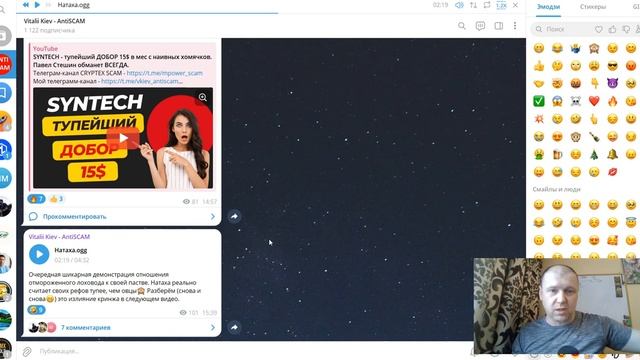Image resolution: width=640 pixels, height=360 pixels.
Task: Open the Vitalii Kiev - AntiSCAM channel info header
Action: point(55,25)
